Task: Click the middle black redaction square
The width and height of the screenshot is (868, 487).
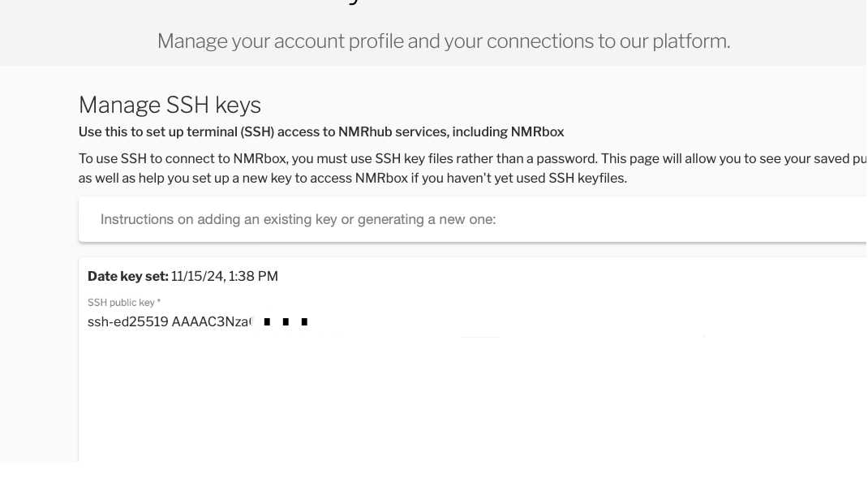Action: (x=286, y=322)
